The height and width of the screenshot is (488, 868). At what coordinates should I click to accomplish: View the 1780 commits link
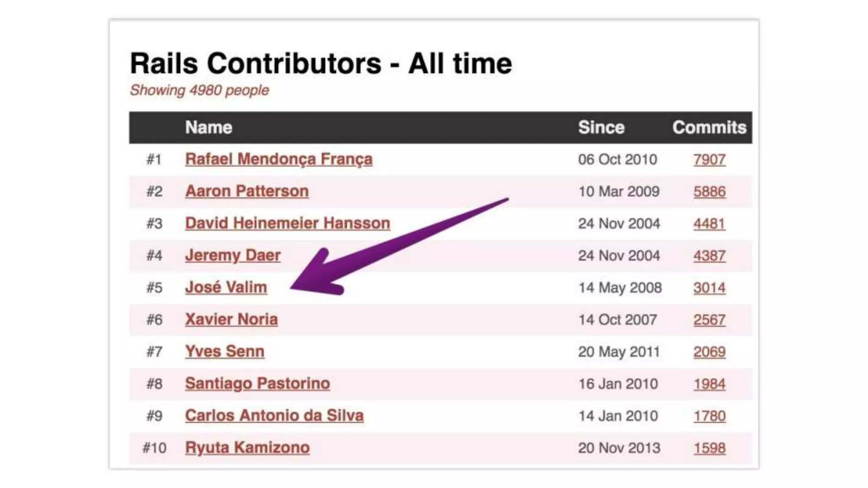(x=709, y=416)
